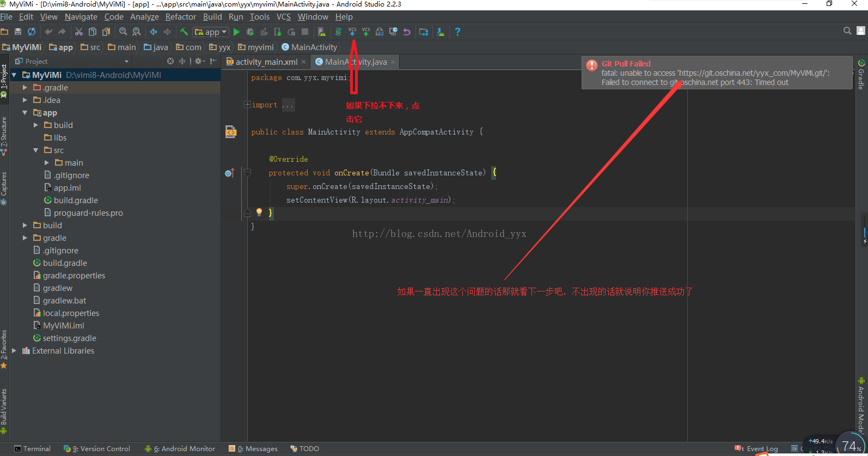Open the app run configuration dropdown
Image resolution: width=868 pixels, height=456 pixels.
[211, 32]
